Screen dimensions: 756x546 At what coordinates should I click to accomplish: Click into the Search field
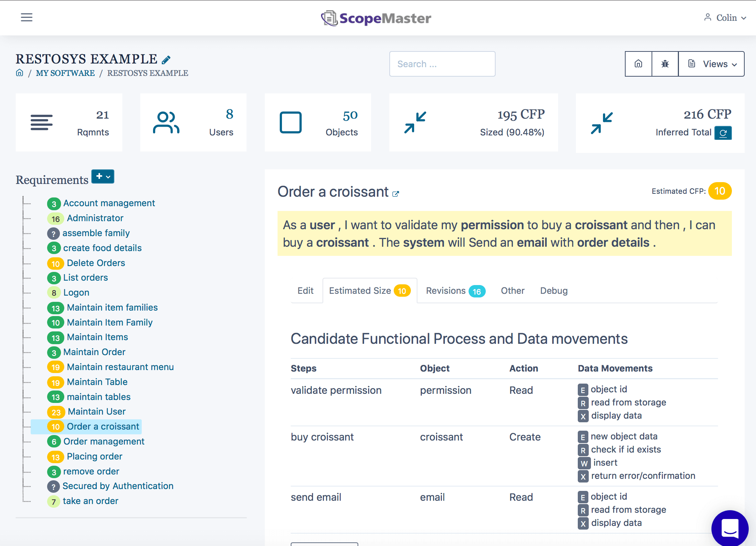[x=442, y=64]
